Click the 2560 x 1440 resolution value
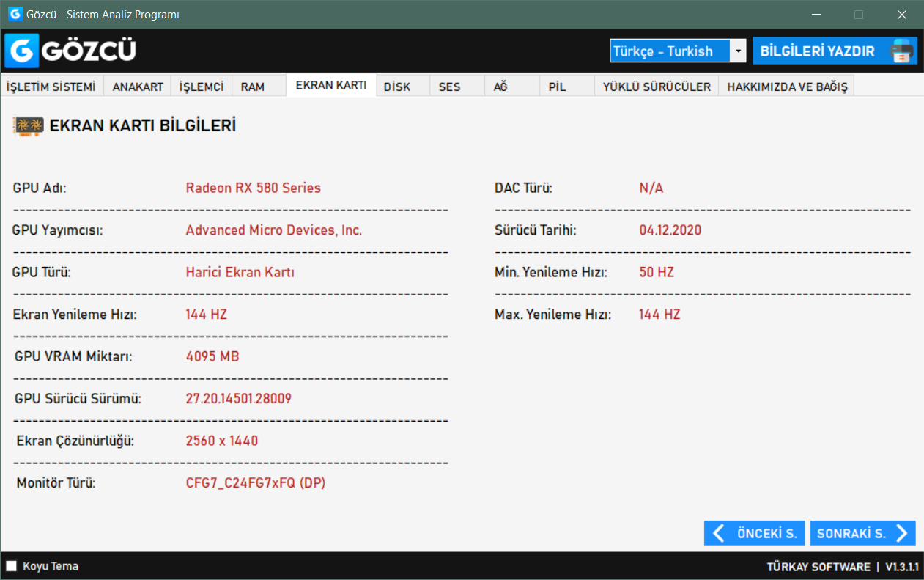The width and height of the screenshot is (924, 580). 221,441
